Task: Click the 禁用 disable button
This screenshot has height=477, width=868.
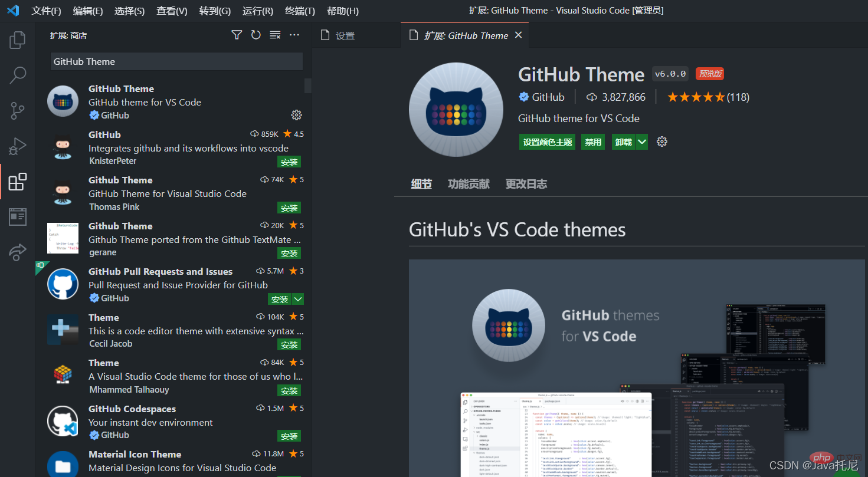Action: [x=593, y=142]
